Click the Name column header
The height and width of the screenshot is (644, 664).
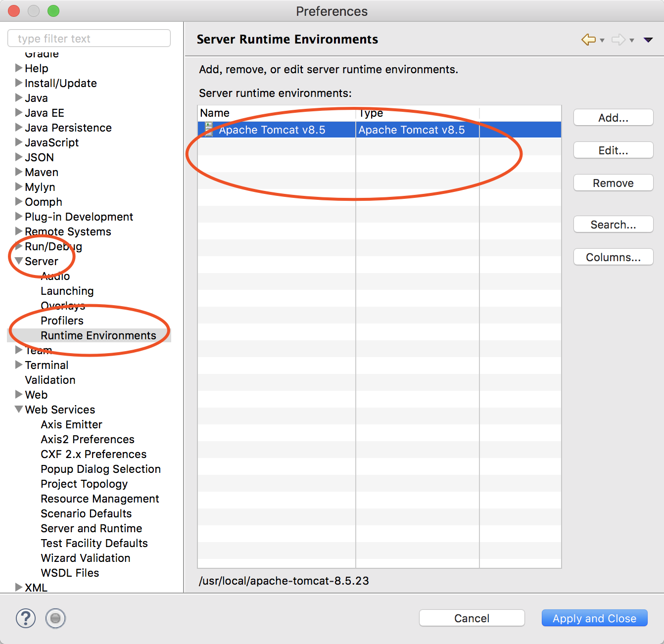277,113
